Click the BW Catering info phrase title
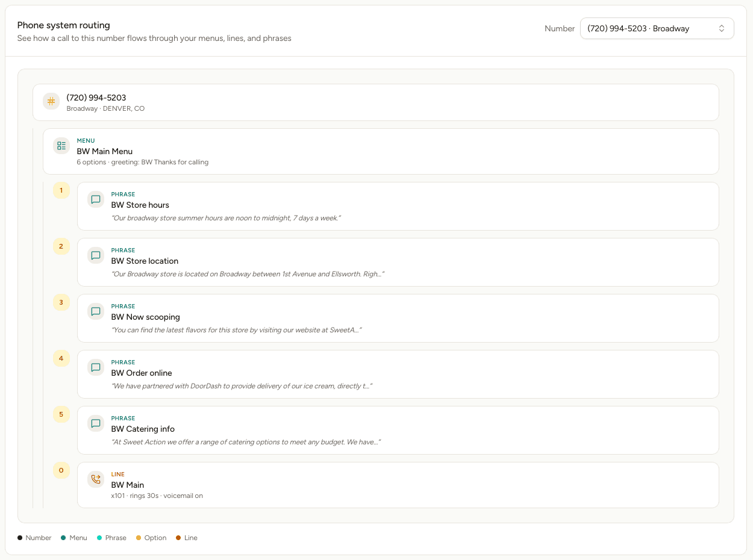 (x=143, y=429)
